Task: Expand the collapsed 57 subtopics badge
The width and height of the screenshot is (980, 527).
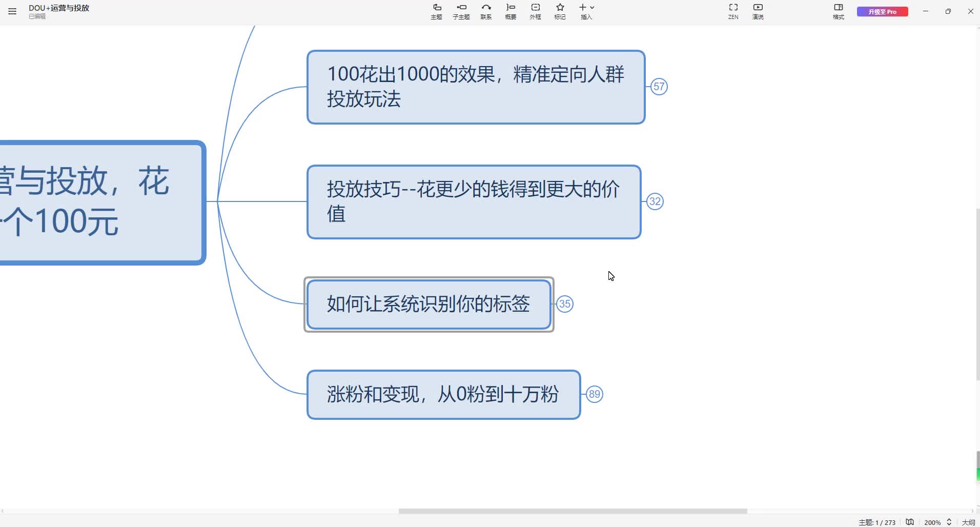Action: 659,87
